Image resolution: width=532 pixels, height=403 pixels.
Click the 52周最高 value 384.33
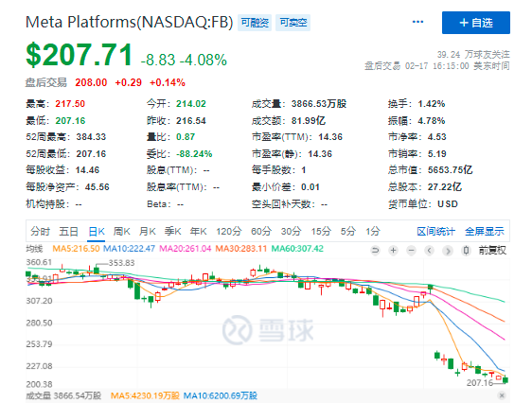[x=91, y=137]
